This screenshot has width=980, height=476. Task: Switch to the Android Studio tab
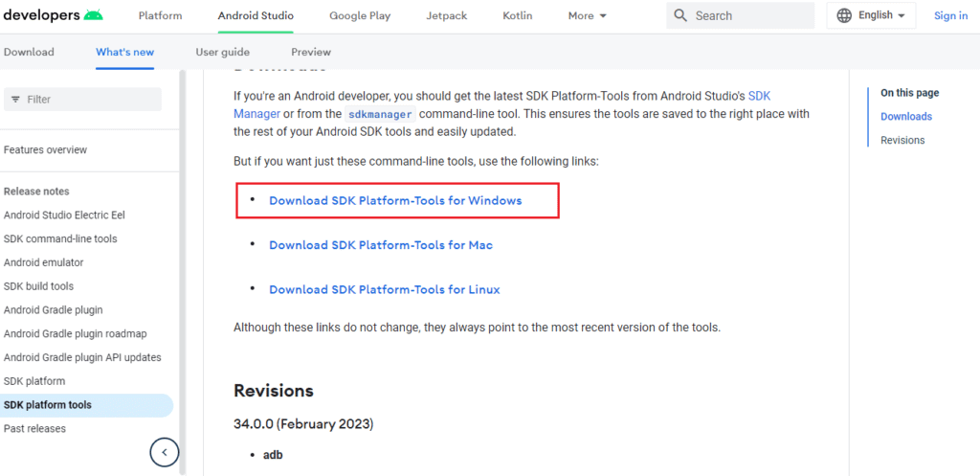[256, 15]
